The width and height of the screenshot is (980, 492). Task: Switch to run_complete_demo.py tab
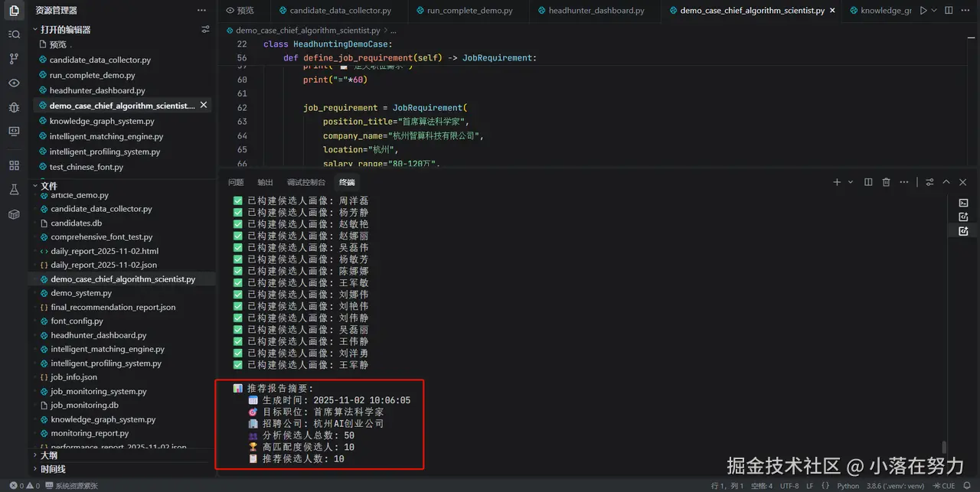tap(469, 11)
